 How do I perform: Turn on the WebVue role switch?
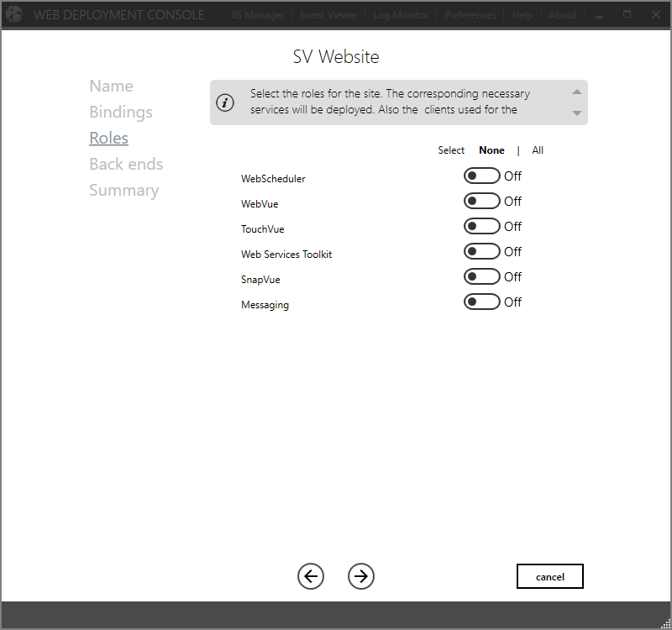click(482, 202)
